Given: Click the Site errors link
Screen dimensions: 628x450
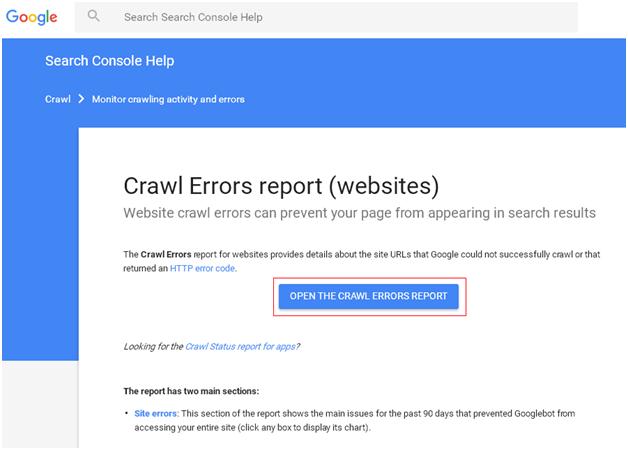Looking at the screenshot, I should pos(158,412).
